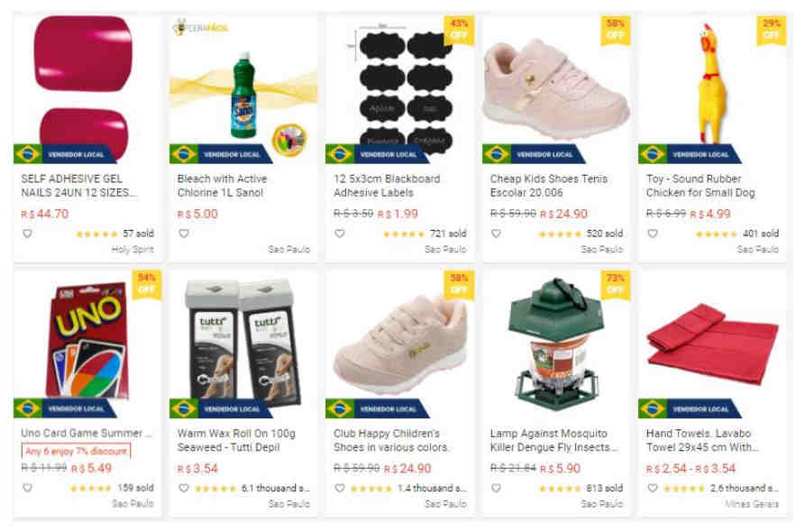The image size is (805, 532).
Task: Toggle heart on Bleach with Active Chlorine
Action: (x=184, y=234)
